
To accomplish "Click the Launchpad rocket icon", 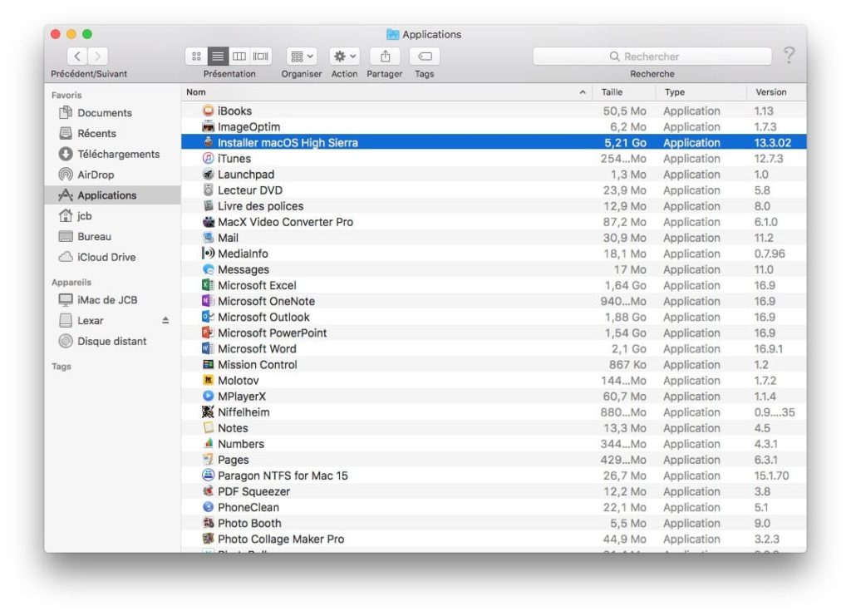I will pos(208,175).
